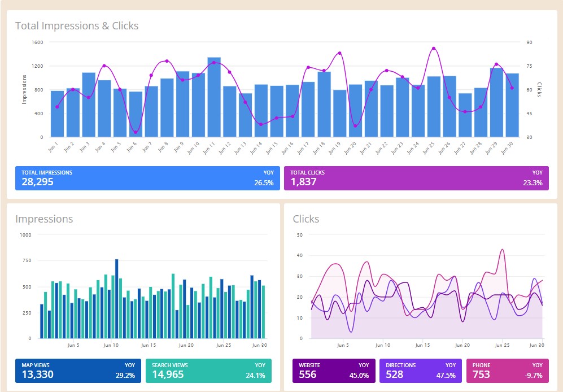
Task: Select the Jun 19 clicks data point
Action: pos(339,53)
